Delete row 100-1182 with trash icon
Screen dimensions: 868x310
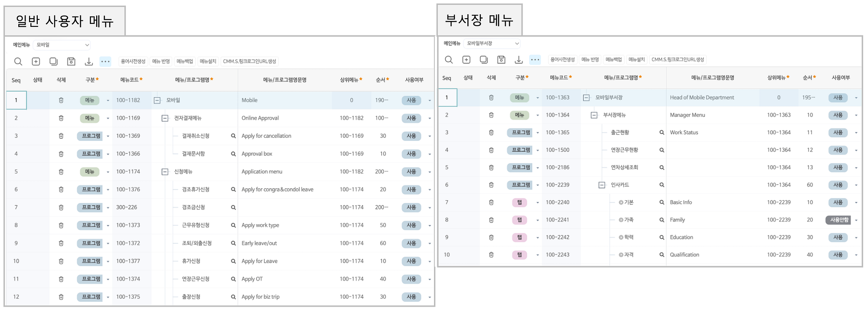coord(61,100)
